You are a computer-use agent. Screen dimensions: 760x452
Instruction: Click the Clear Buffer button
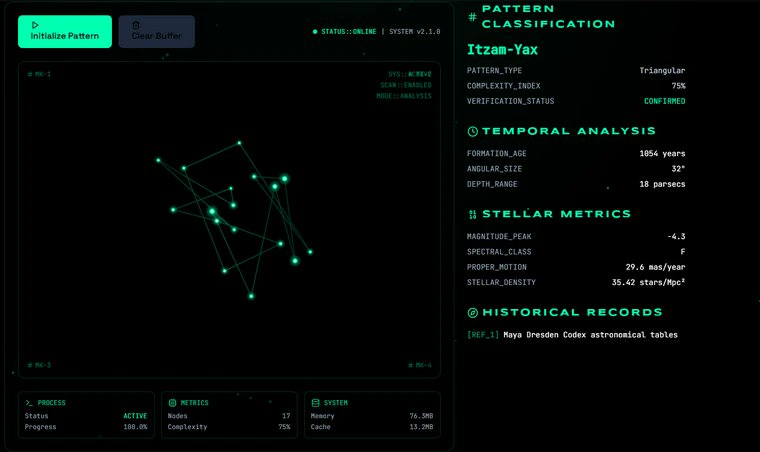point(157,31)
